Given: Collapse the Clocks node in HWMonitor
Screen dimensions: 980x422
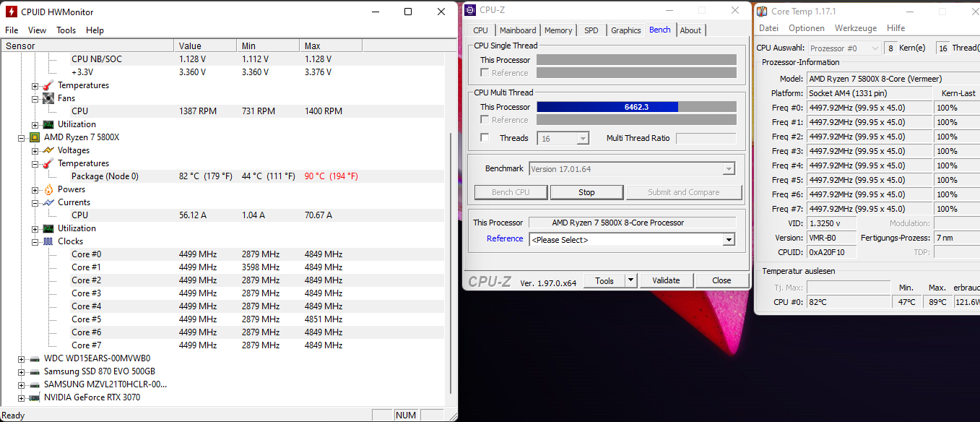Looking at the screenshot, I should (35, 241).
